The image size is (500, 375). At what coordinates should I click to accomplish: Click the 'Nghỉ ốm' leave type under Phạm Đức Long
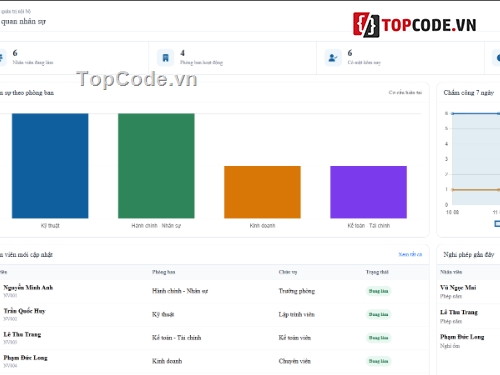tap(450, 346)
